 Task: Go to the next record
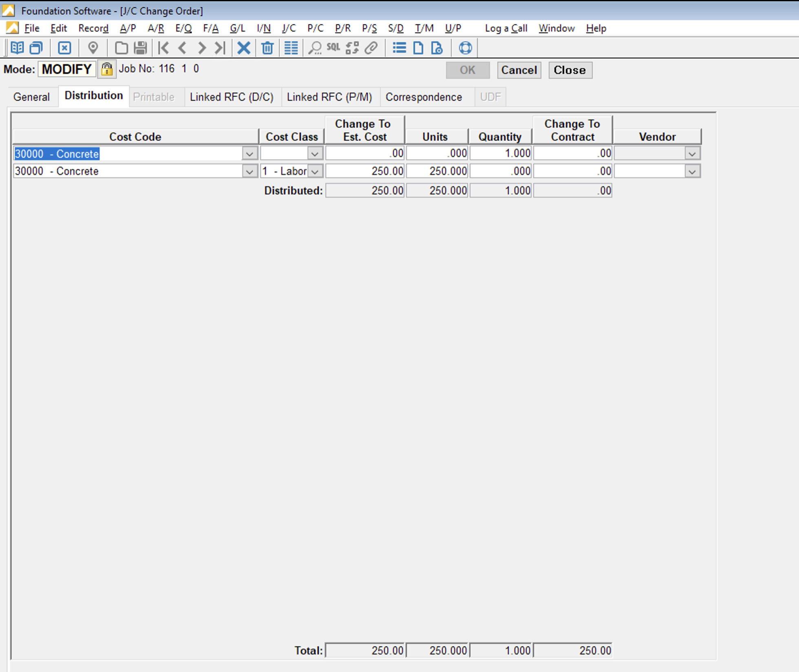[201, 48]
